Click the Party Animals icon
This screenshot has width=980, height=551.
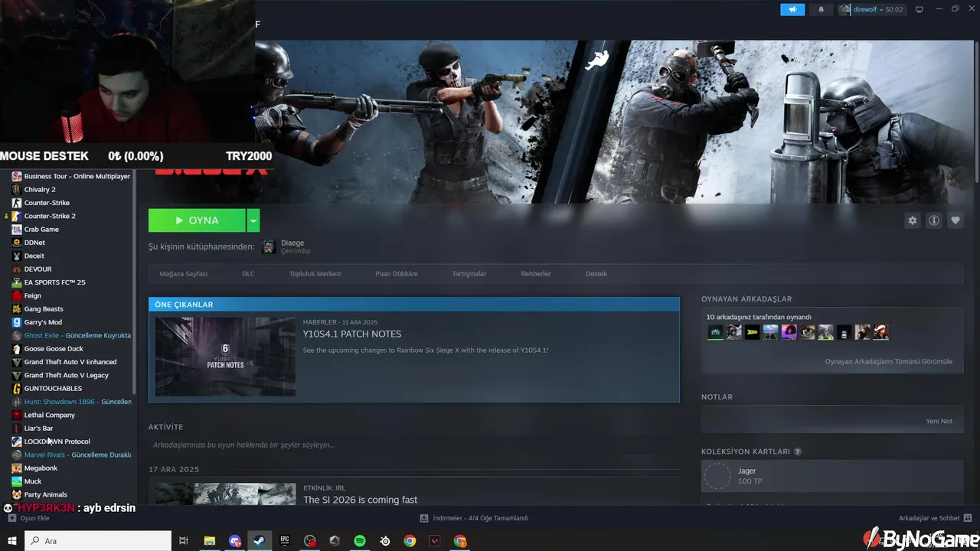click(17, 494)
